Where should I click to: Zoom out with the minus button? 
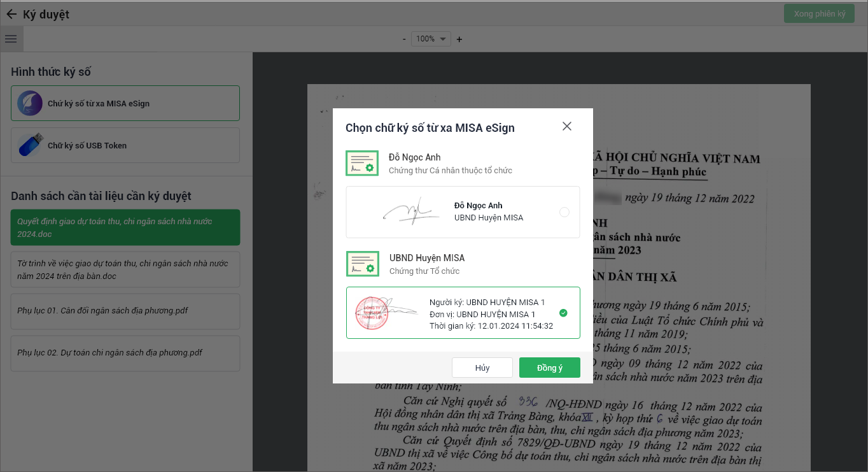coord(404,39)
